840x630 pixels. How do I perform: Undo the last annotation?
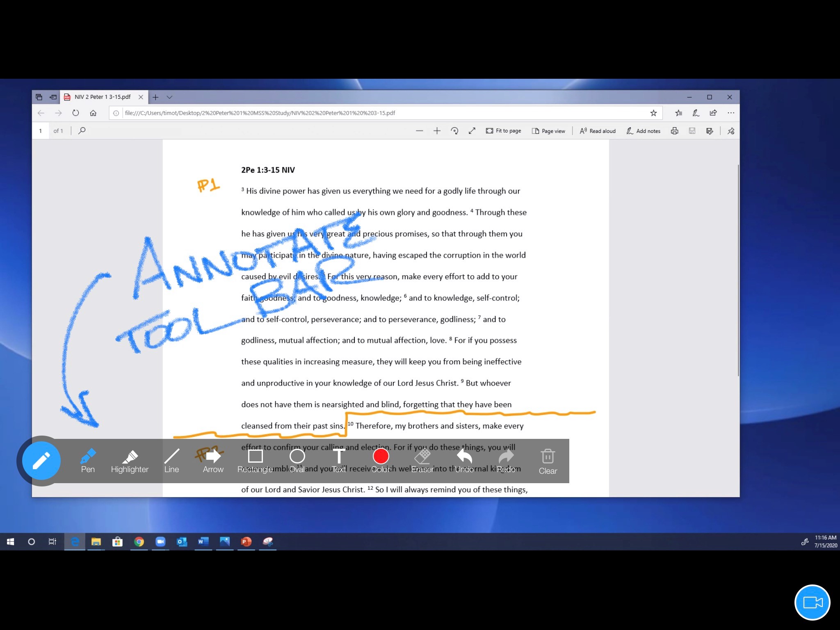coord(464,461)
